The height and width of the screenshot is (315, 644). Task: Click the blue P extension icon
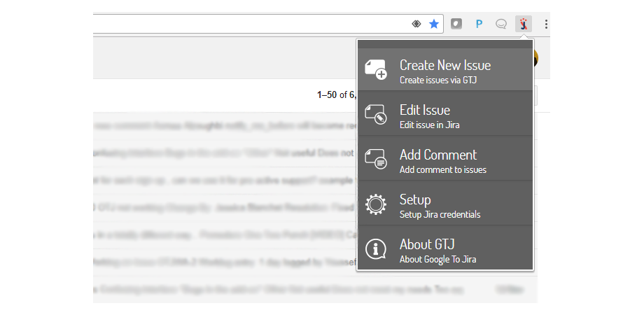(x=479, y=24)
